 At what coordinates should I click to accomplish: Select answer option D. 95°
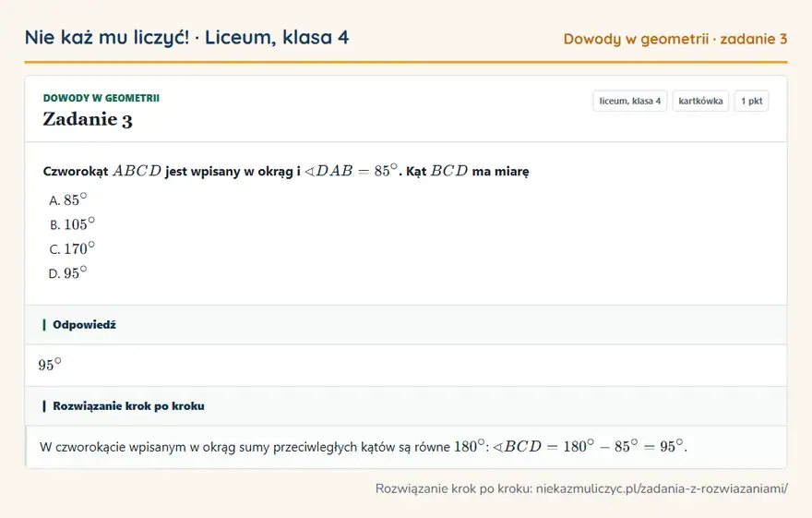[x=68, y=273]
